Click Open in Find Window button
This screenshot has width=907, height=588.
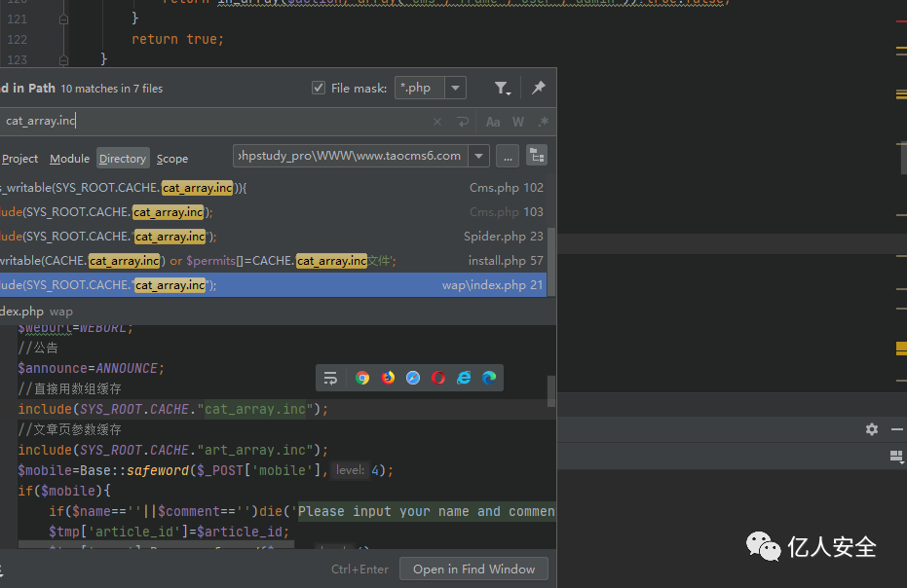tap(473, 570)
